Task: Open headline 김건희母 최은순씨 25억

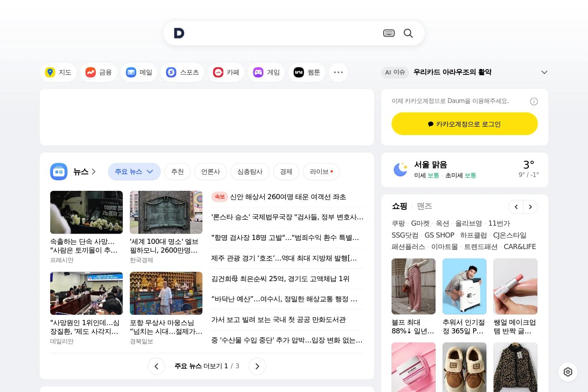Action: (280, 279)
